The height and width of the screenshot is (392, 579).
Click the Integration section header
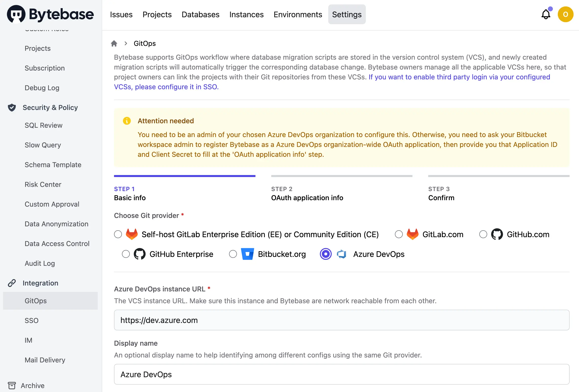[x=40, y=283]
